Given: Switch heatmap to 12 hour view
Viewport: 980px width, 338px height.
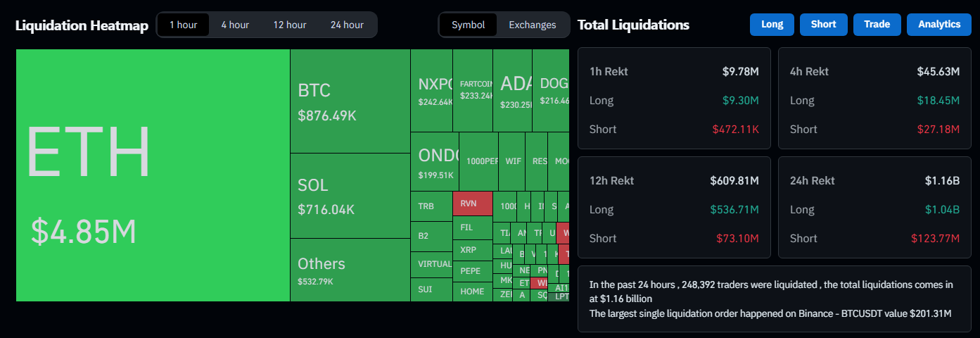Looking at the screenshot, I should 289,25.
